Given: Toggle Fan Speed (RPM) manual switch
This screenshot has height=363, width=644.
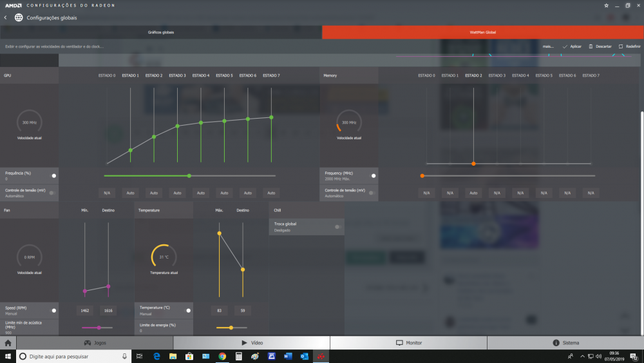Looking at the screenshot, I should coord(54,310).
